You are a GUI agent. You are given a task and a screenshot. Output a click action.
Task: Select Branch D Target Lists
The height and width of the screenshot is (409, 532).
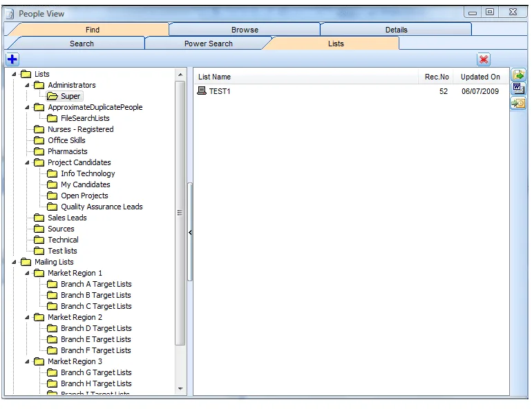pyautogui.click(x=96, y=328)
